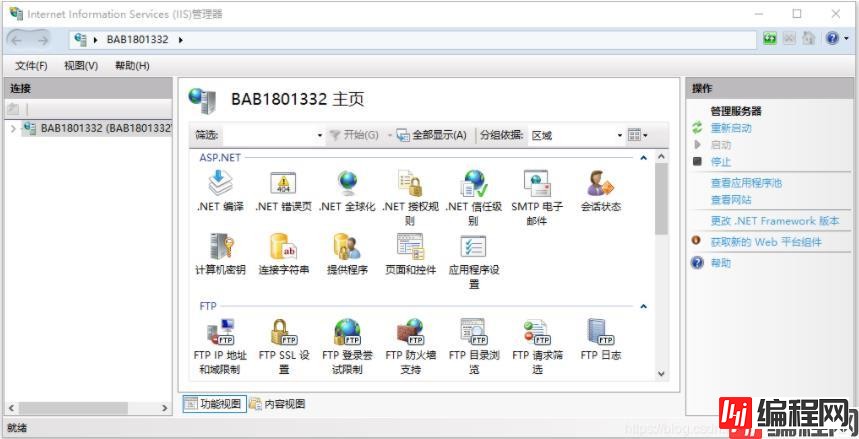The width and height of the screenshot is (859, 439).
Task: Open the 连接字符串 icon
Action: [x=283, y=248]
